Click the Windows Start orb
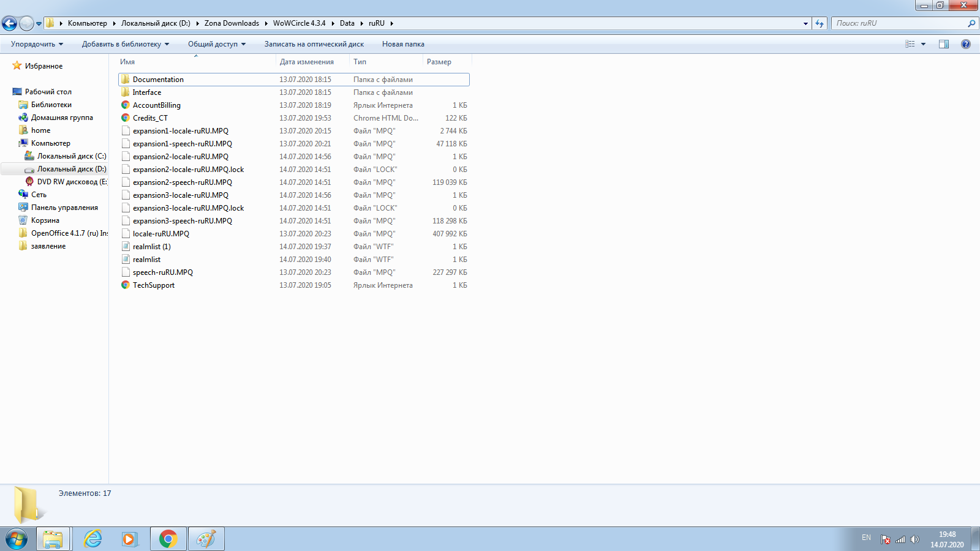980x551 pixels. (17, 539)
